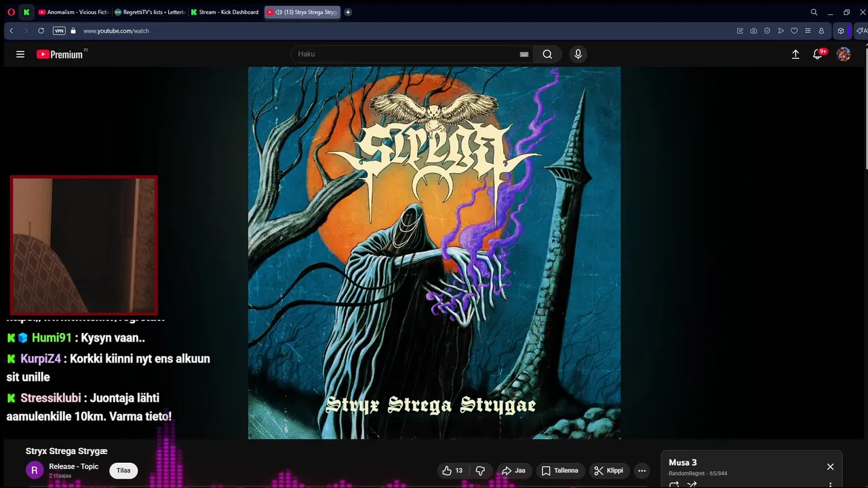This screenshot has height=488, width=868.
Task: Open the Musa 3 playlist title
Action: 683,462
